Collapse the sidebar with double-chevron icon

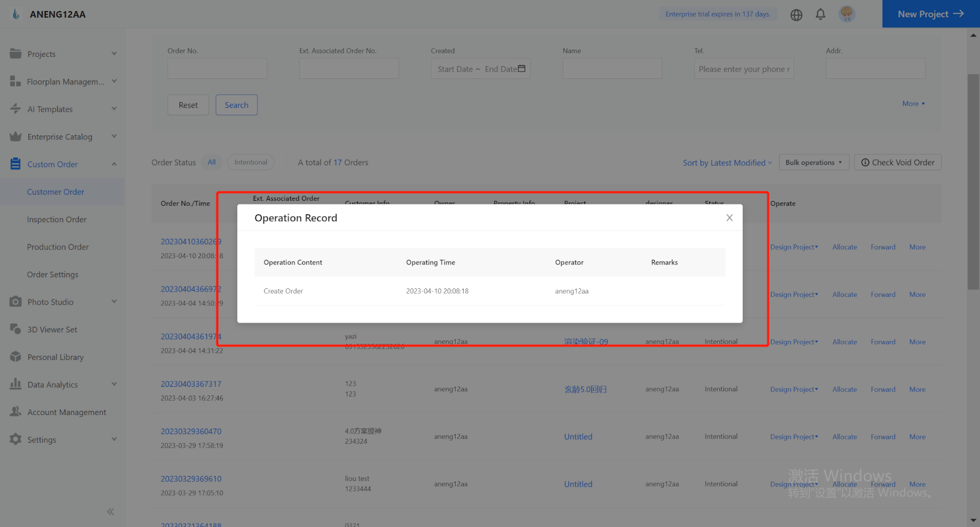[x=110, y=512]
